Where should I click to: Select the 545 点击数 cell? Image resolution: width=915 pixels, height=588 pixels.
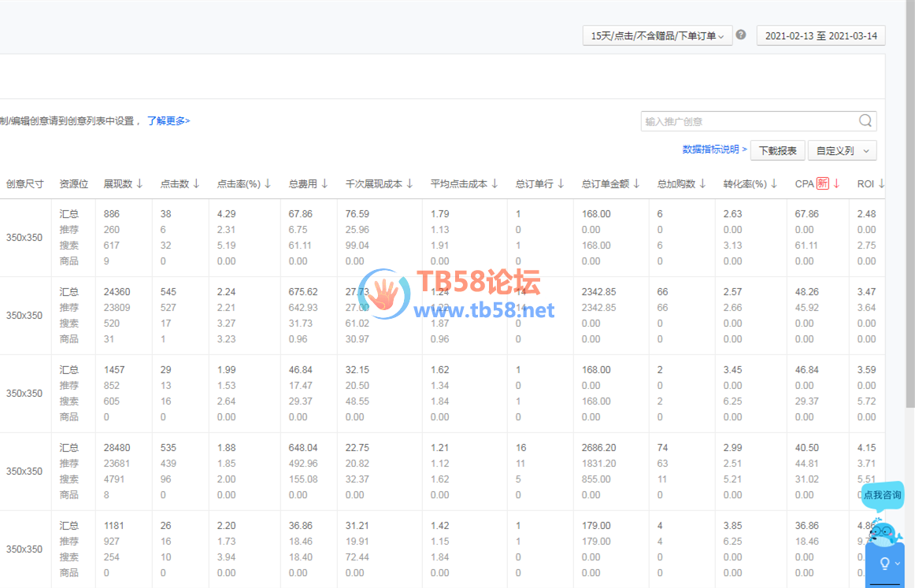tap(168, 292)
